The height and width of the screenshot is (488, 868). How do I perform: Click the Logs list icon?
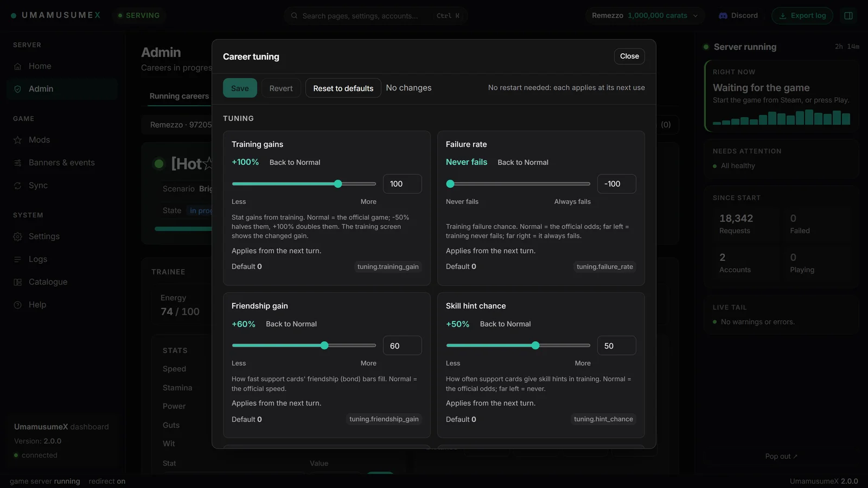coord(18,259)
